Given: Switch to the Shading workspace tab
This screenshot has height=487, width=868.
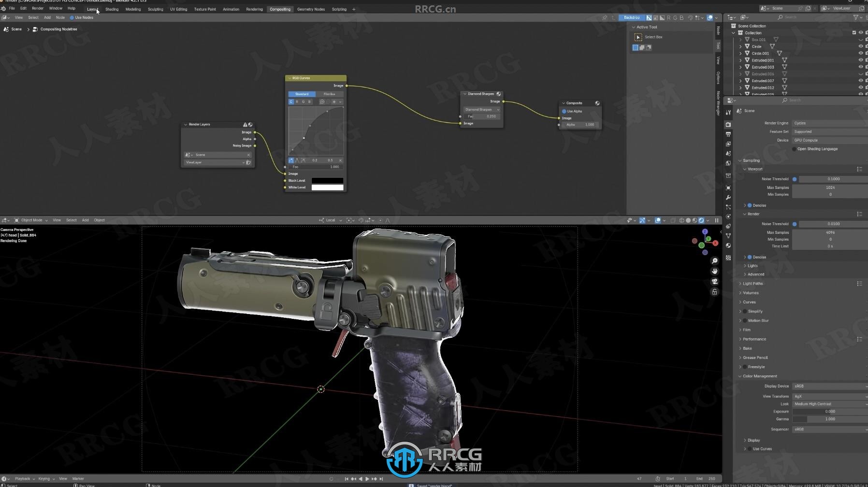Looking at the screenshot, I should click(x=112, y=9).
